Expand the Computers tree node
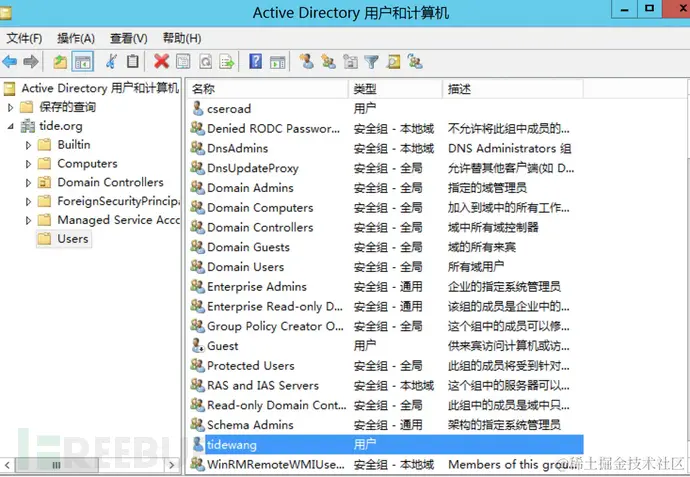Image resolution: width=690 pixels, height=477 pixels. click(x=29, y=164)
